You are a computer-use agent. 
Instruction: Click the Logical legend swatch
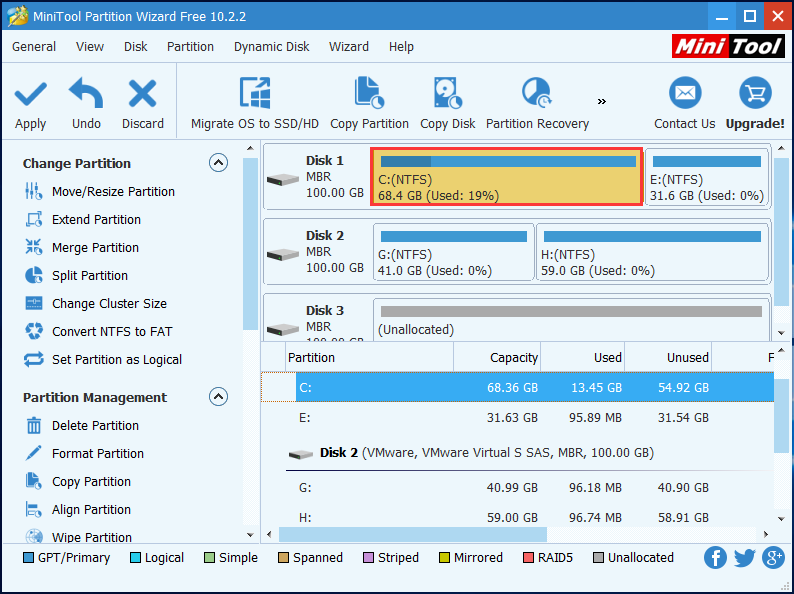(135, 558)
